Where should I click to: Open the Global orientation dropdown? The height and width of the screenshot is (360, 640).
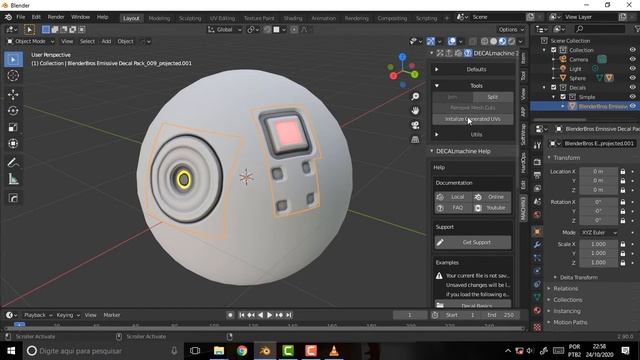(x=224, y=30)
